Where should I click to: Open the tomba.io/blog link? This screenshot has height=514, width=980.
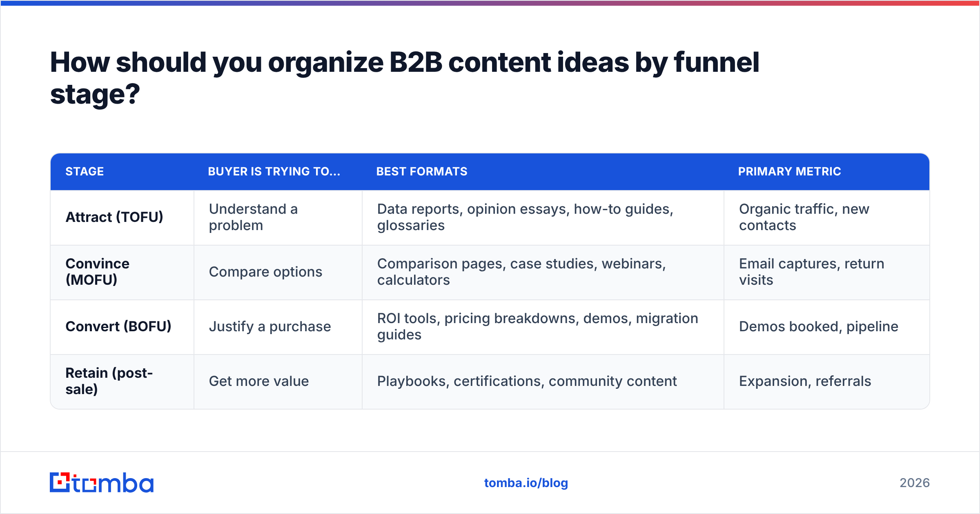526,483
